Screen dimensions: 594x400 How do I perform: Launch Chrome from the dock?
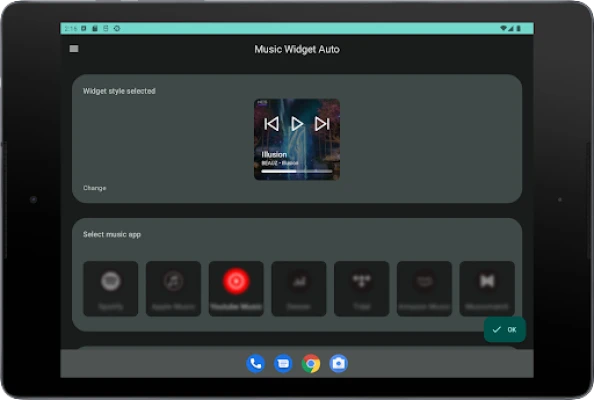(311, 364)
